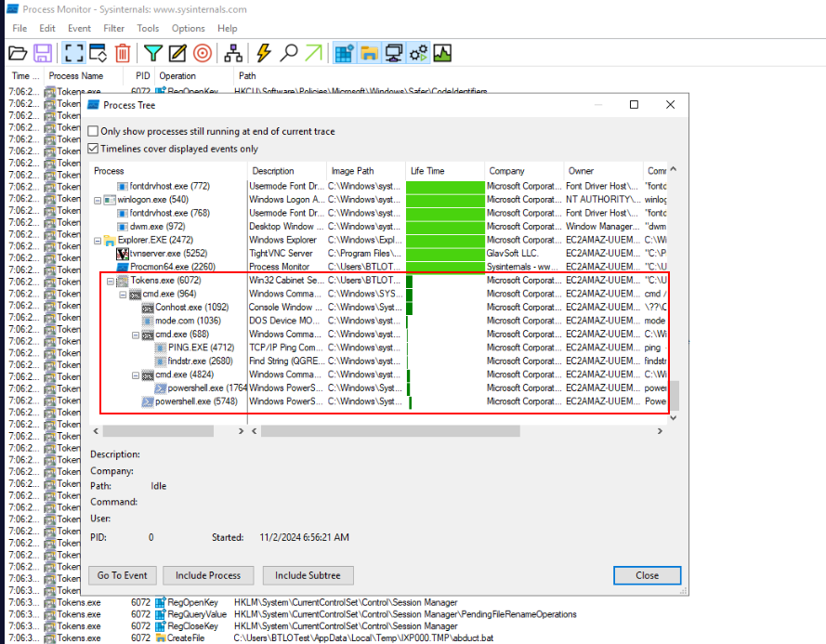Click the Save toolbar icon
This screenshot has width=826, height=644.
[x=43, y=53]
